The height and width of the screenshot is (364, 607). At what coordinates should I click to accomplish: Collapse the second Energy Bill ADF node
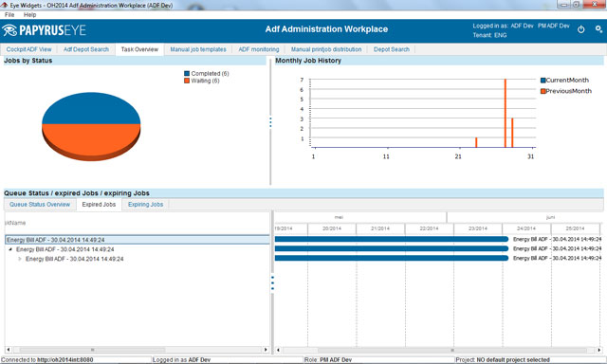pos(10,249)
